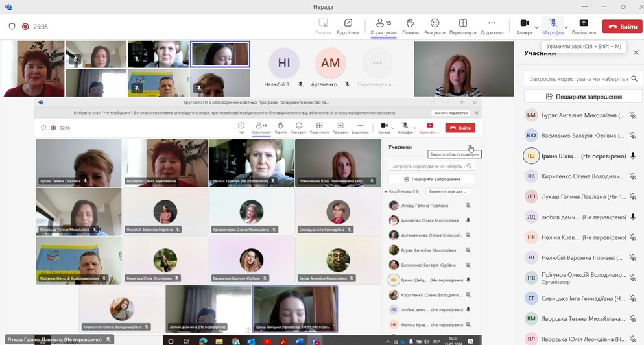644x345 pixels.
Task: Toggle the Камера camera button
Action: pos(524,26)
